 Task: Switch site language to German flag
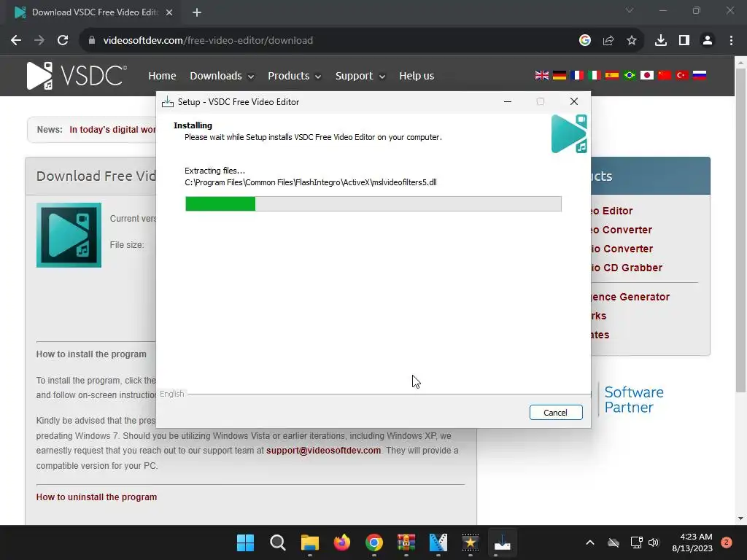point(560,75)
